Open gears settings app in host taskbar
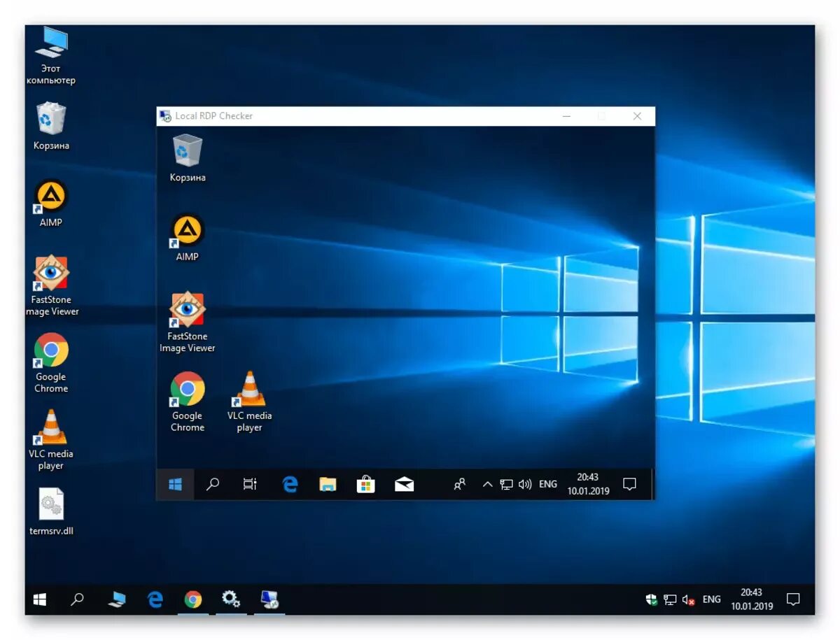 231,599
